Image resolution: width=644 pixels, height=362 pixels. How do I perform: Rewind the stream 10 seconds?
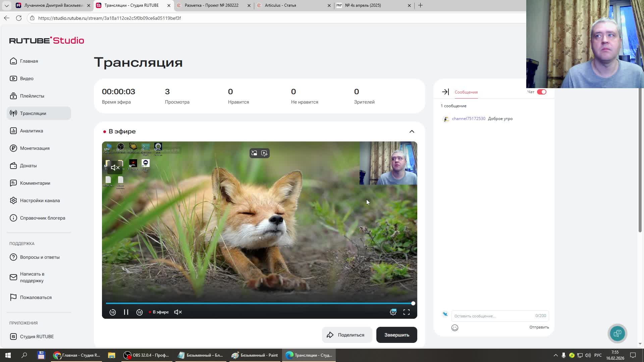113,312
